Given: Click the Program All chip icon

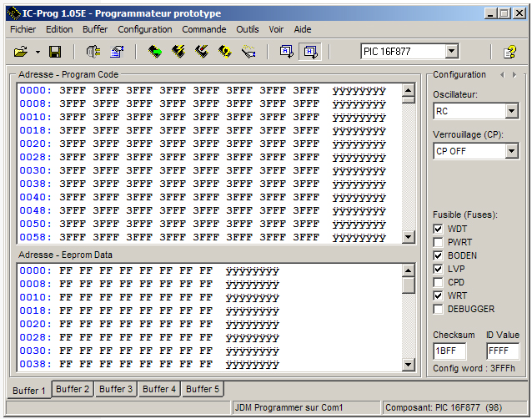Looking at the screenshot, I should tap(178, 52).
